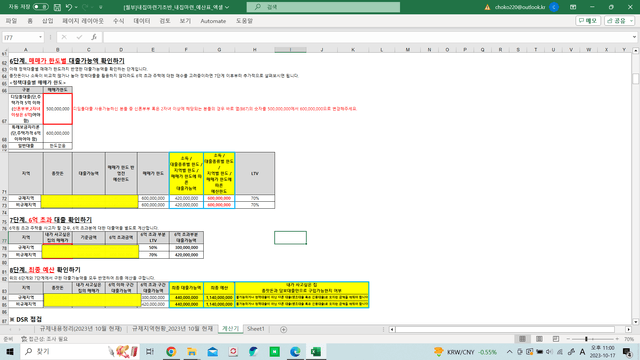Click the 공유 share button
640x360 pixels.
point(619,20)
